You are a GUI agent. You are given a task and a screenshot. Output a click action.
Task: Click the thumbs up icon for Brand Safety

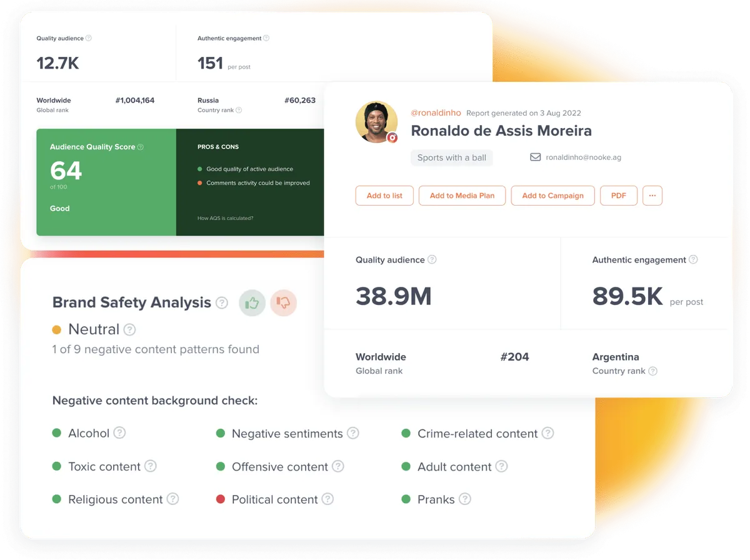click(x=252, y=303)
